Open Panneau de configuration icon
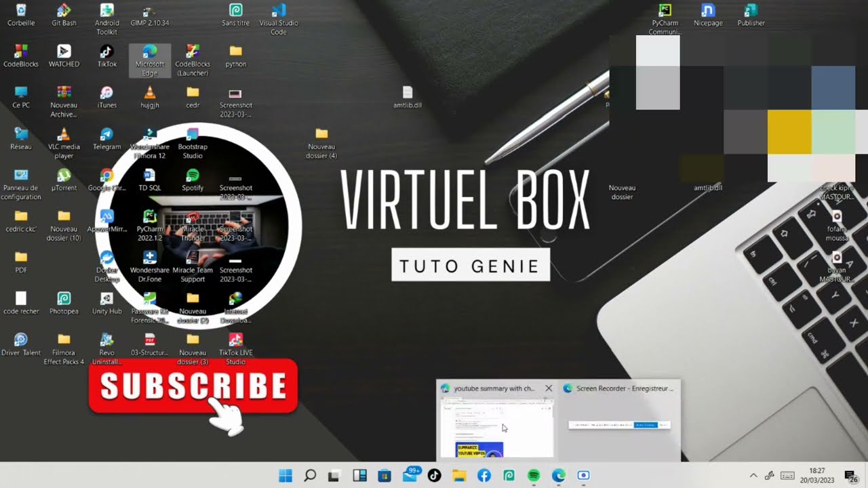 [x=21, y=184]
